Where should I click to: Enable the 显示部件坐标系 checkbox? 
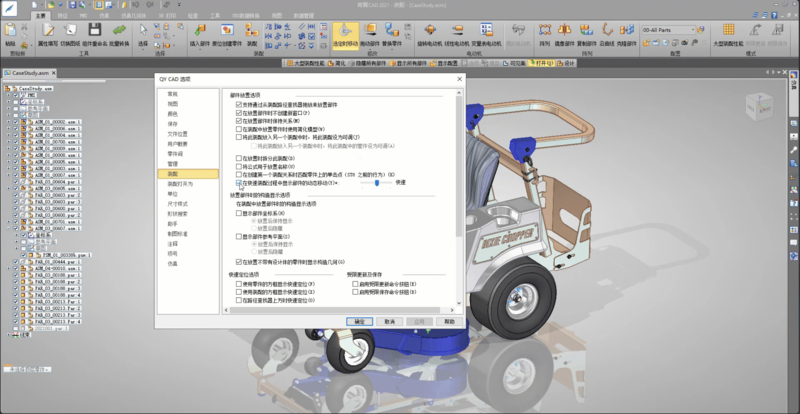coord(239,213)
